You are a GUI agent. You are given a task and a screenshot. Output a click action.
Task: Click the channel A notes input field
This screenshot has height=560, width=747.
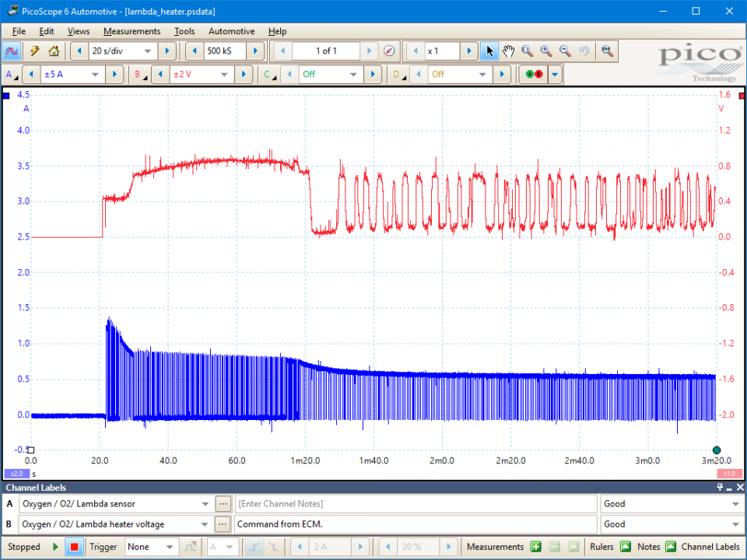(x=416, y=504)
